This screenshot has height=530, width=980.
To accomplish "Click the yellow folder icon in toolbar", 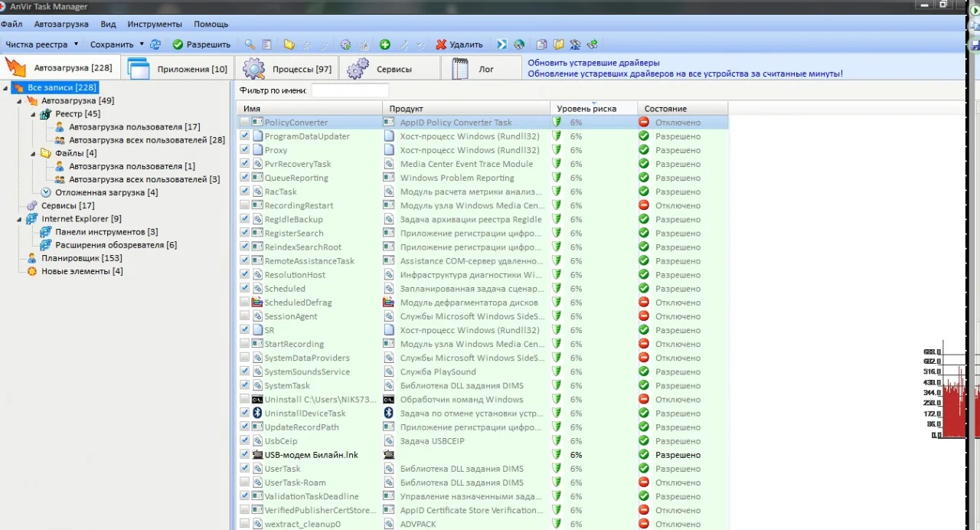I will pos(289,44).
